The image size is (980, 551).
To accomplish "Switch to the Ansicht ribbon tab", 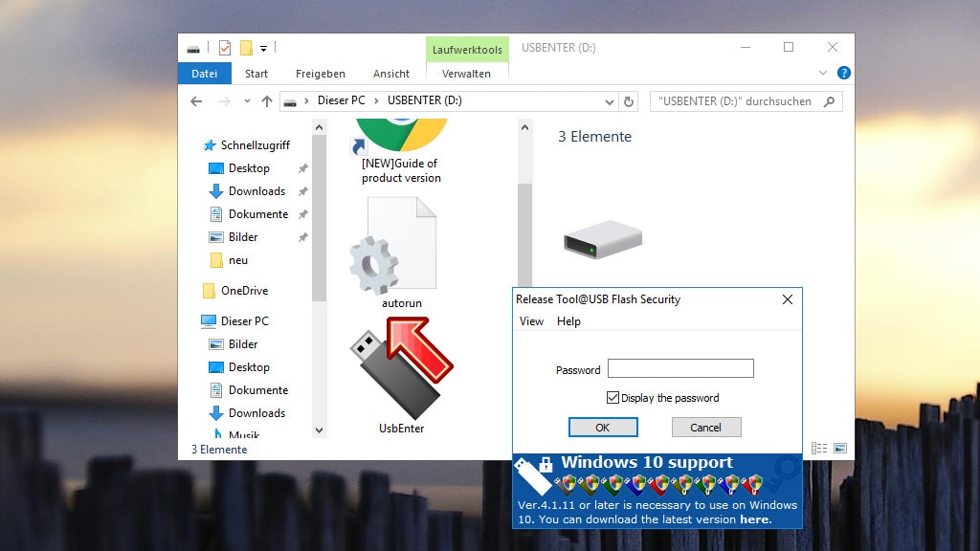I will point(391,74).
